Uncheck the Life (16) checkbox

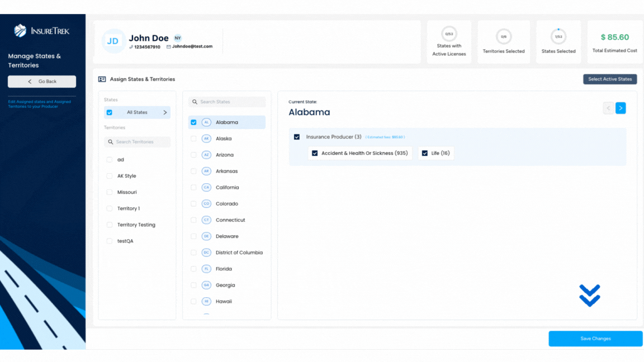coord(425,153)
